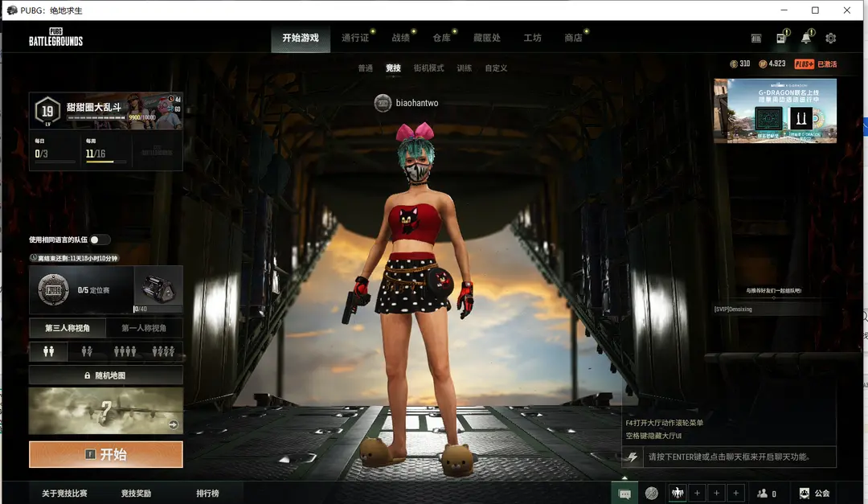Click the lock icon on 随机地图
The width and height of the screenshot is (868, 504).
pyautogui.click(x=87, y=375)
